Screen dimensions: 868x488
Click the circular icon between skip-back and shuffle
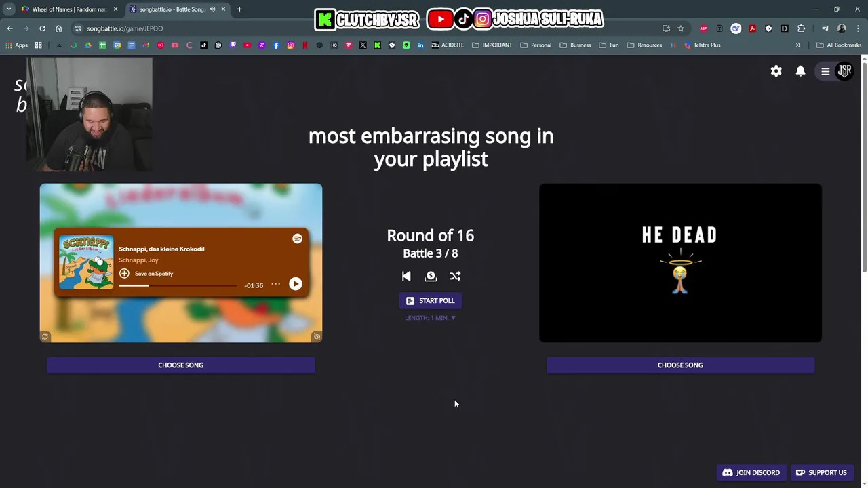pyautogui.click(x=431, y=276)
